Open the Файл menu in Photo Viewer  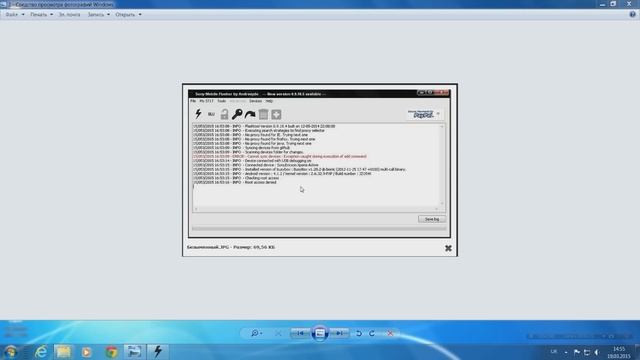tap(15, 14)
